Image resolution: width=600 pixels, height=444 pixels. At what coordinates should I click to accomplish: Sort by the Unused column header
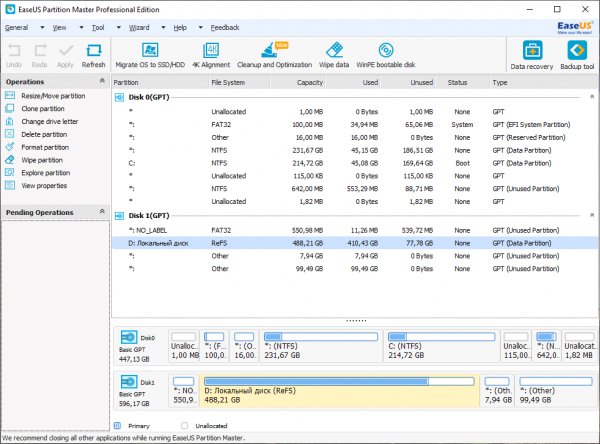coord(408,82)
